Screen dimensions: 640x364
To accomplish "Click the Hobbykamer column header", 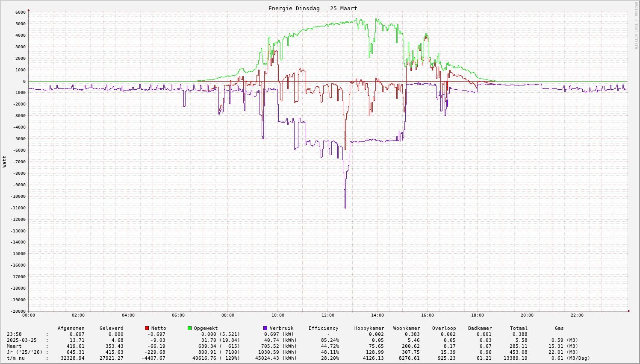I will click(x=369, y=328).
